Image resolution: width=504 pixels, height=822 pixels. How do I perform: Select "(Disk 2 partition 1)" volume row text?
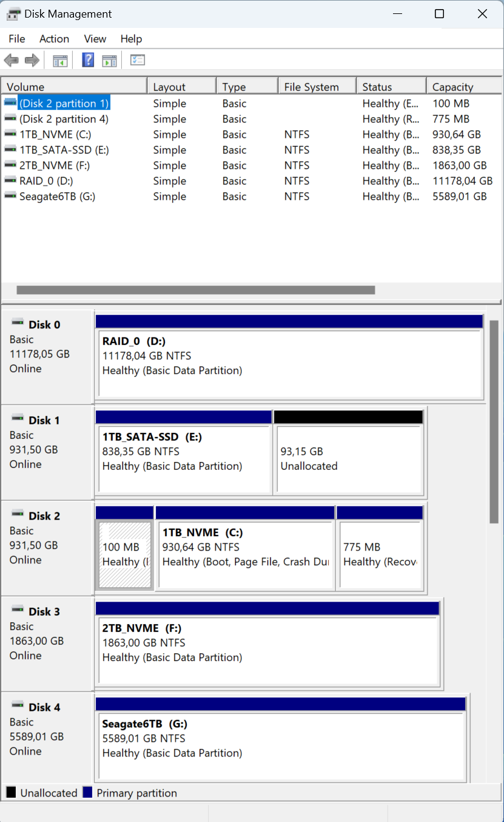click(x=64, y=103)
